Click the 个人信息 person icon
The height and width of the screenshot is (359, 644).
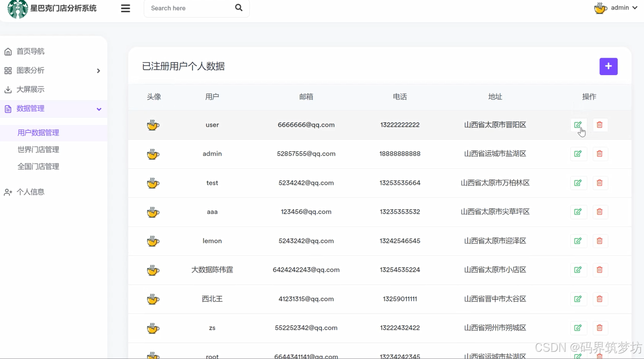(8, 192)
